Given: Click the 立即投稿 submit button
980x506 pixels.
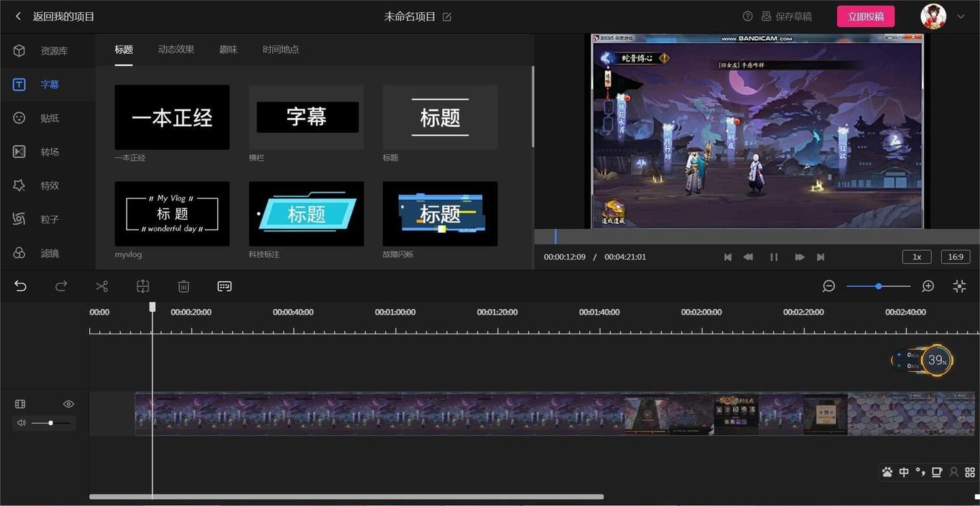Looking at the screenshot, I should pos(866,16).
